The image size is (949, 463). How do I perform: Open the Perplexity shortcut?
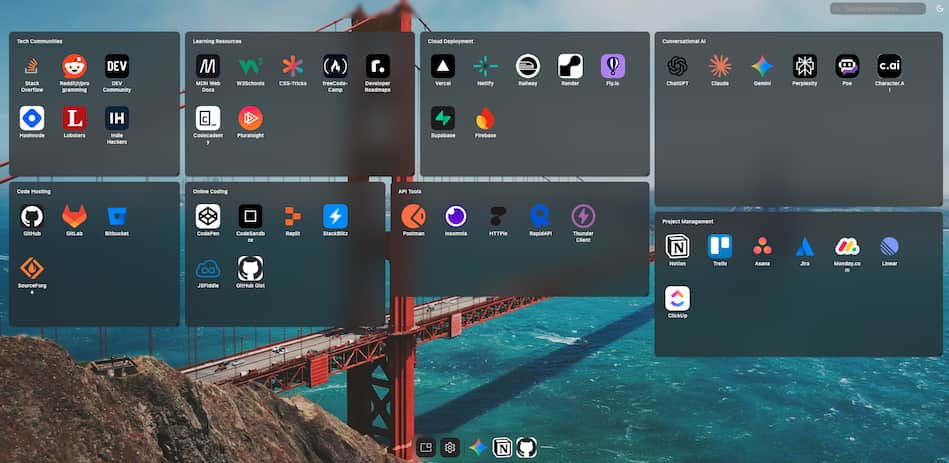(805, 67)
